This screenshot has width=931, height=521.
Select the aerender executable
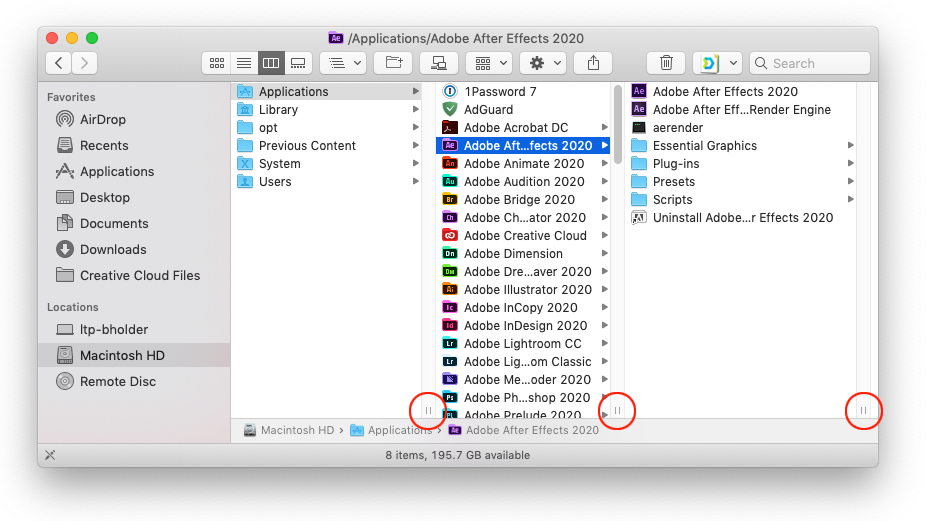(740, 128)
